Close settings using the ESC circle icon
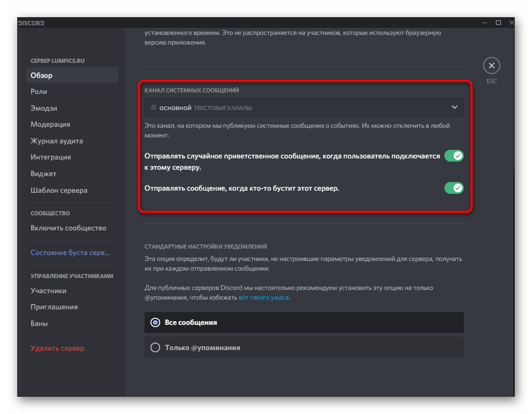Image resolution: width=532 pixels, height=414 pixels. tap(492, 64)
